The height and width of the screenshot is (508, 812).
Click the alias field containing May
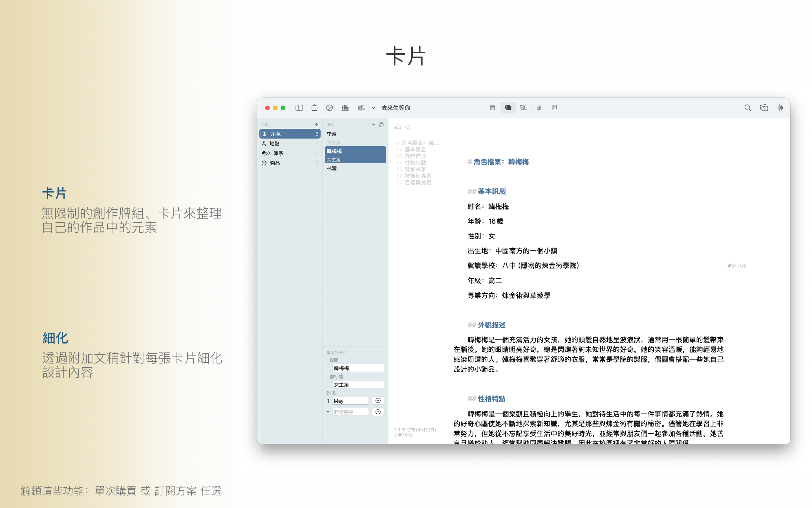click(351, 401)
